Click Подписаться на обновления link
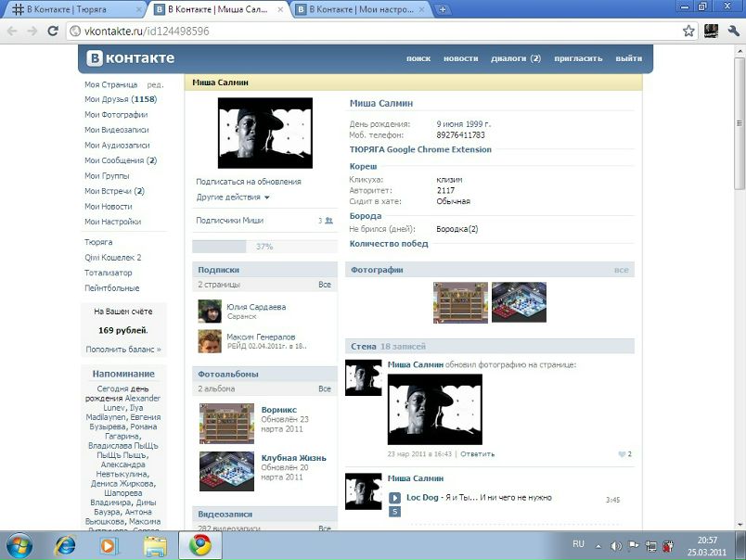The height and width of the screenshot is (560, 746). [249, 182]
